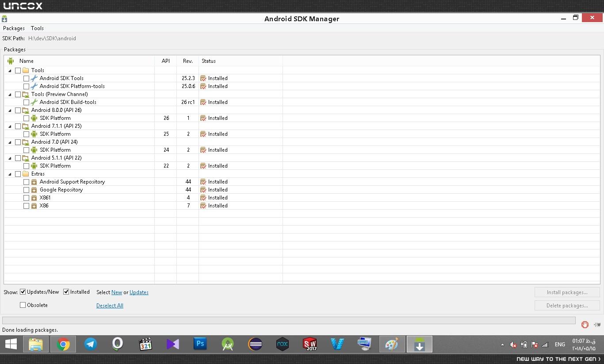Screen dimensions: 604x364
Task: Select the X86 package checkbox
Action: [x=26, y=206]
